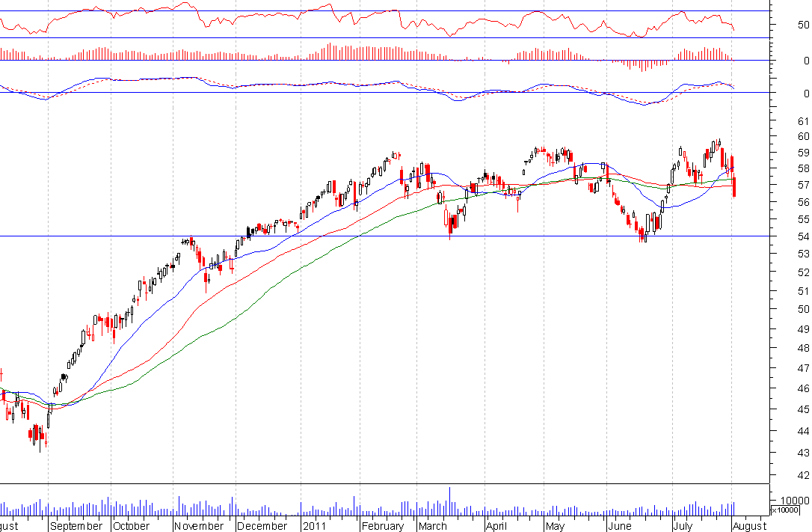Select the February month label
Image resolution: width=812 pixels, height=532 pixels.
coord(383,526)
